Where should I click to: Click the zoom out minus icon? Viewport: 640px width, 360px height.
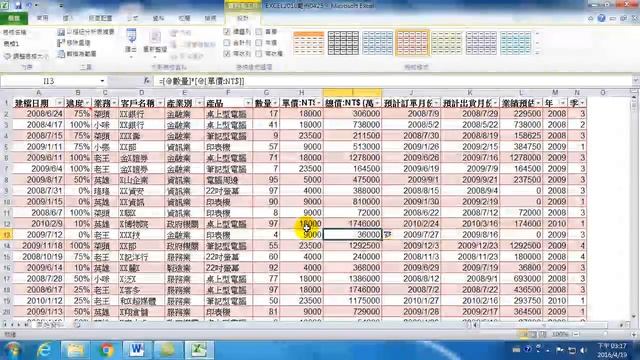576,334
